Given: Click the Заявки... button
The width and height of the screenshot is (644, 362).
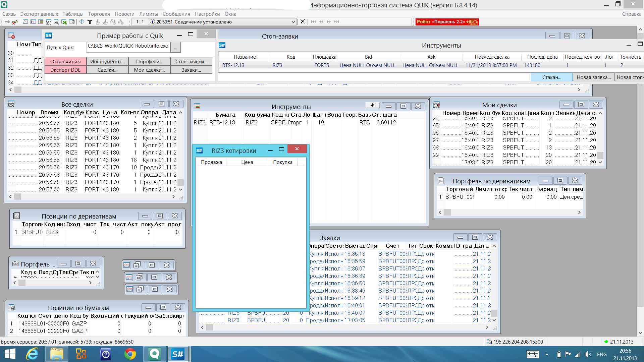Looking at the screenshot, I should 191,70.
